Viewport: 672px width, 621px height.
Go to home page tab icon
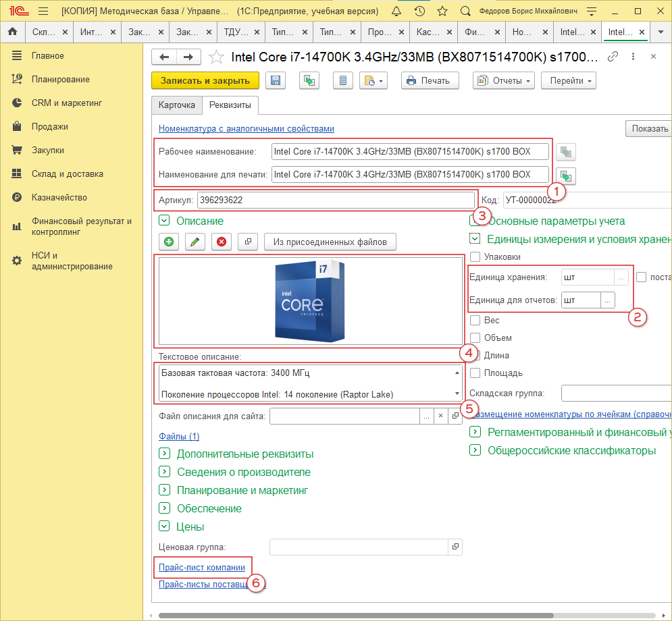pos(12,32)
